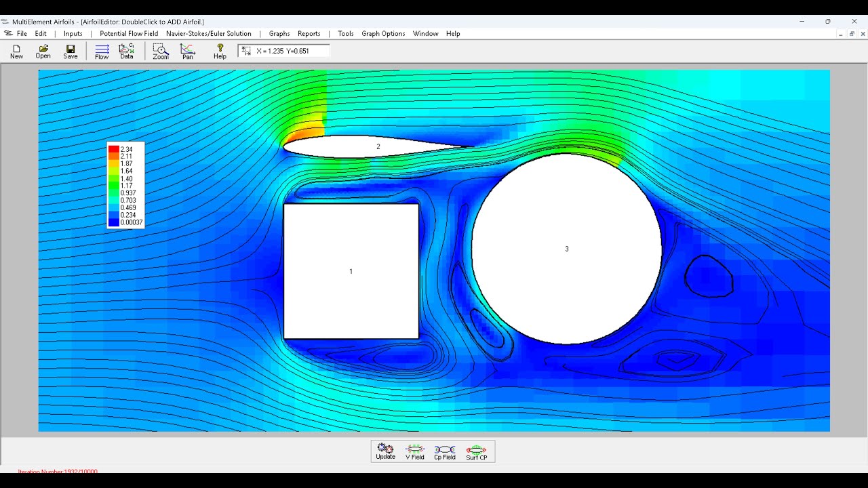Open the Window menu
The width and height of the screenshot is (868, 488).
[x=426, y=33]
